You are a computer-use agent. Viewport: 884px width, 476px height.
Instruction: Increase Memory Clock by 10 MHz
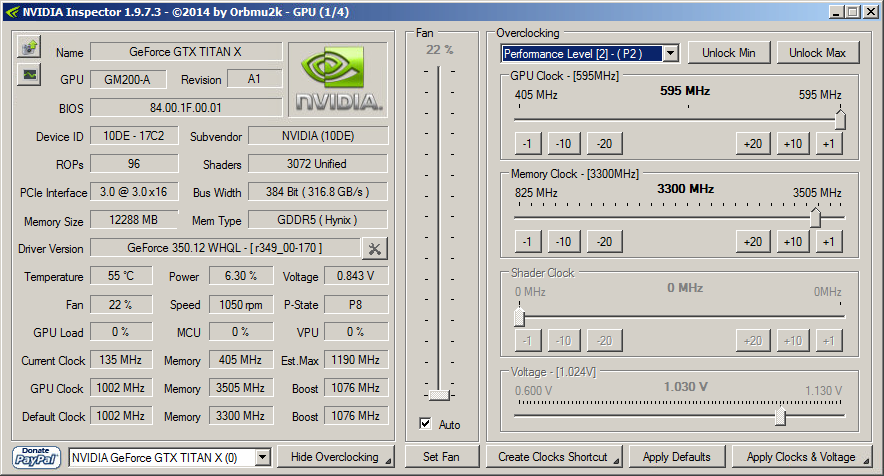(x=793, y=242)
